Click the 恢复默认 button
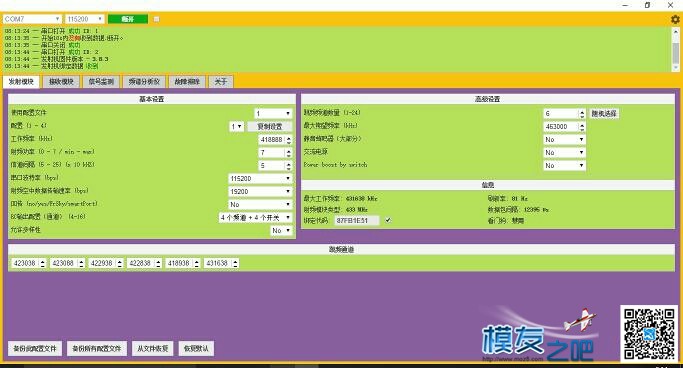Screen dimensions: 683x368 [x=196, y=348]
